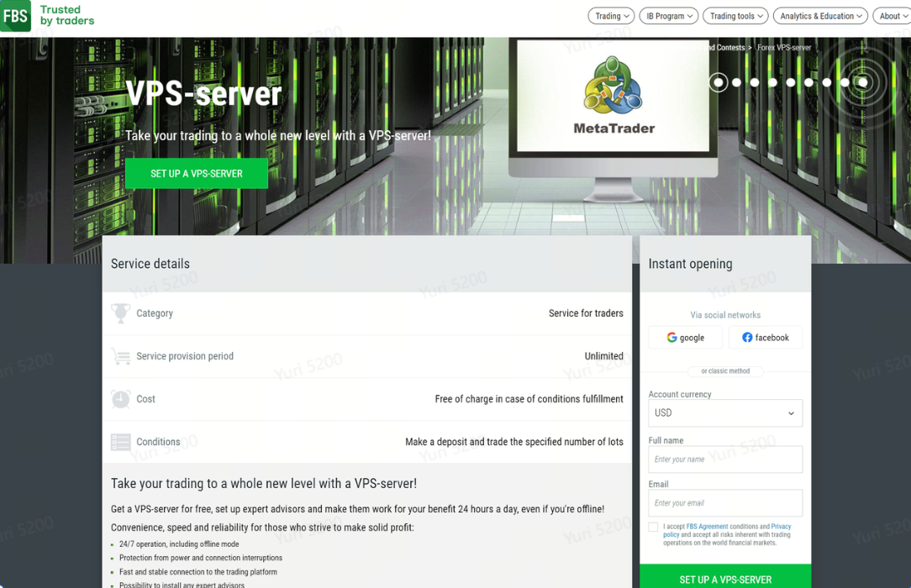Click the Forex VPS-server breadcrumb
This screenshot has width=911, height=588.
(784, 48)
